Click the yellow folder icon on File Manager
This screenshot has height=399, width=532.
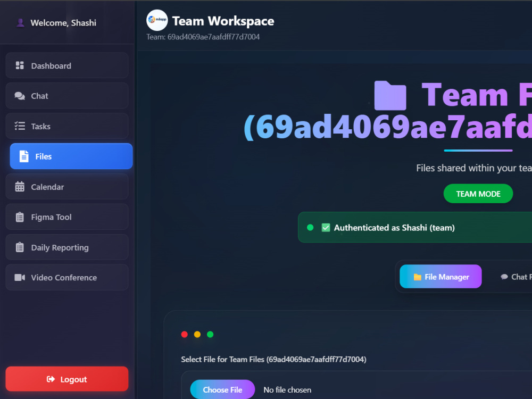[417, 277]
